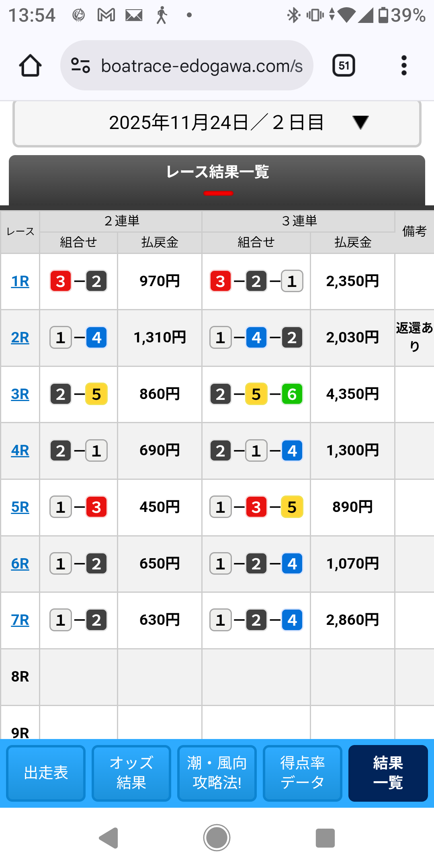Tap the Gmail notification icon in status bar
This screenshot has width=434, height=868.
click(x=106, y=16)
